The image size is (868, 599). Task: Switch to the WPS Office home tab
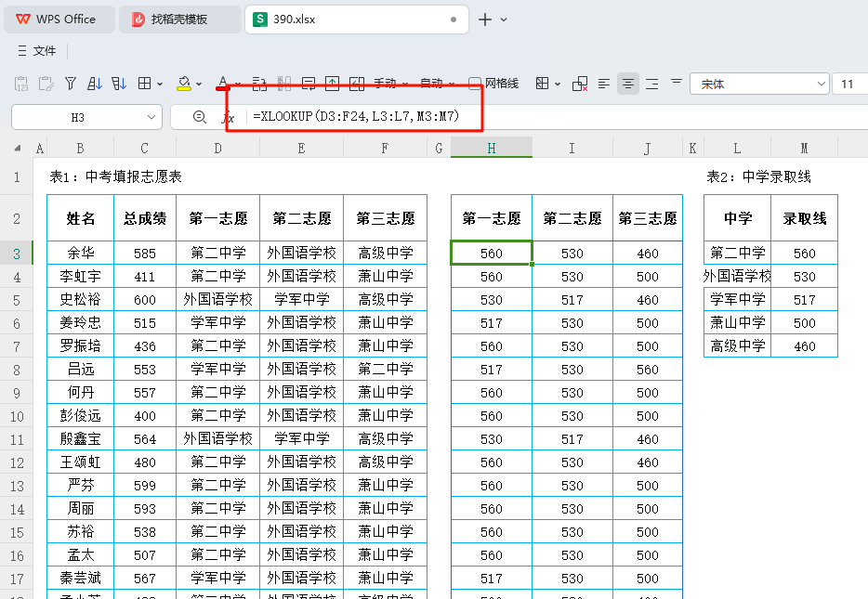tap(59, 19)
